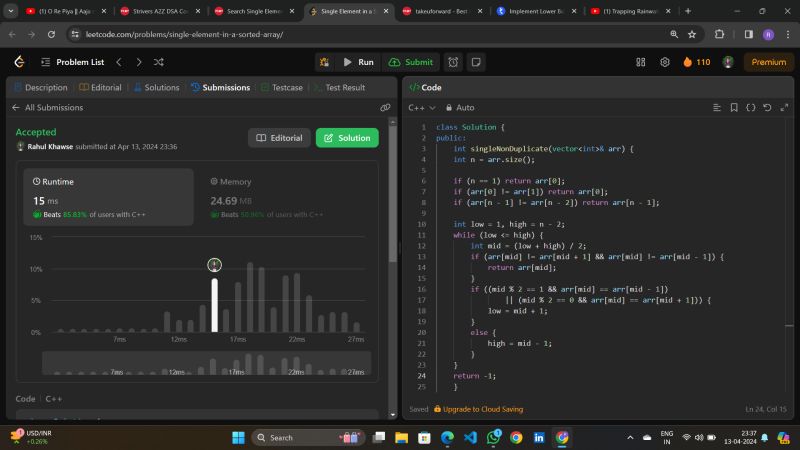The height and width of the screenshot is (450, 800).
Task: Click the debugger icon beside Run
Action: [324, 62]
